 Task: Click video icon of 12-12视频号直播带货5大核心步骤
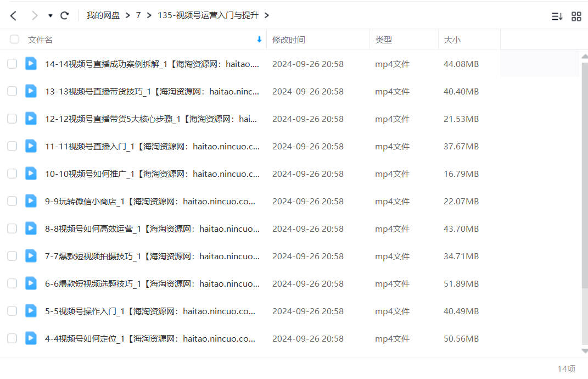click(x=31, y=118)
